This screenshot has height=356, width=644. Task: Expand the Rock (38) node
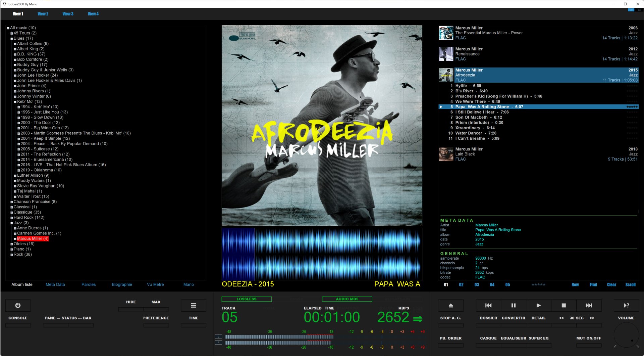[x=12, y=255]
